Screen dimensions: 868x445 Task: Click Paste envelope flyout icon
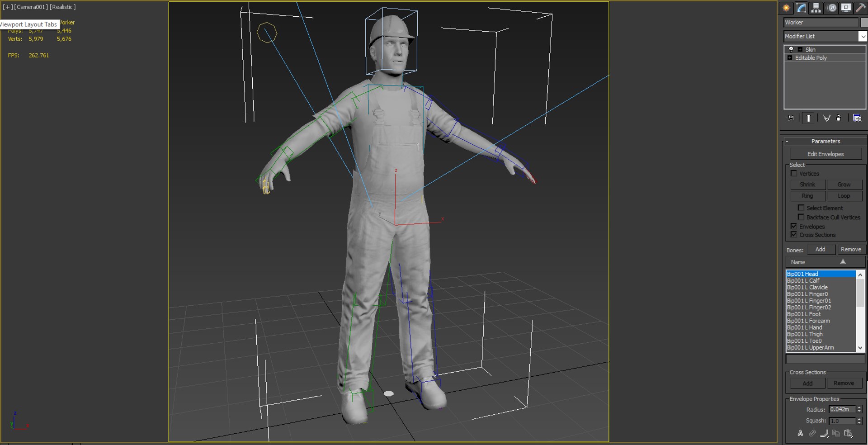tap(848, 433)
